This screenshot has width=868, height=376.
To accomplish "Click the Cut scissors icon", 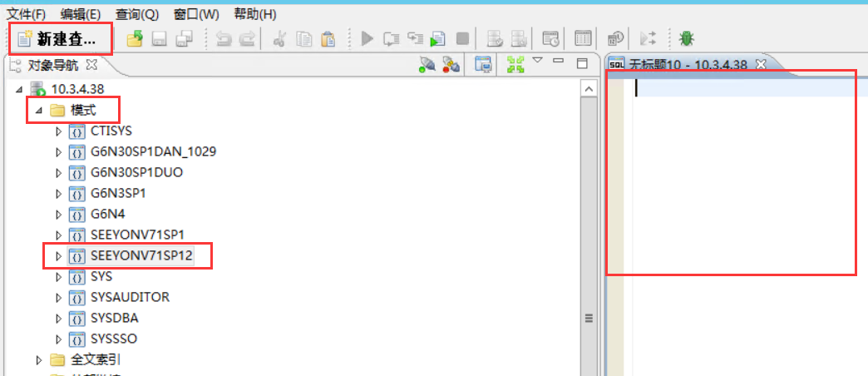I will point(280,39).
